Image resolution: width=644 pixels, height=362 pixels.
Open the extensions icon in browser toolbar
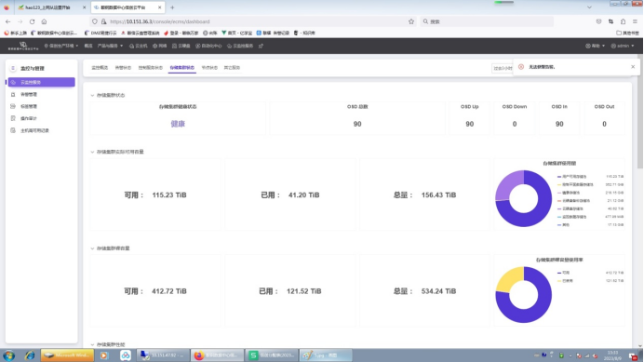pyautogui.click(x=623, y=21)
